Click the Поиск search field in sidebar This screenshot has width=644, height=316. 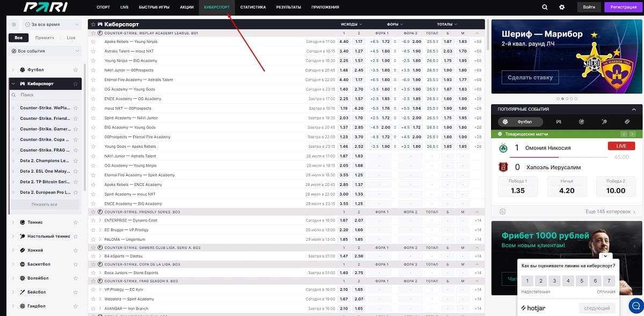click(46, 95)
